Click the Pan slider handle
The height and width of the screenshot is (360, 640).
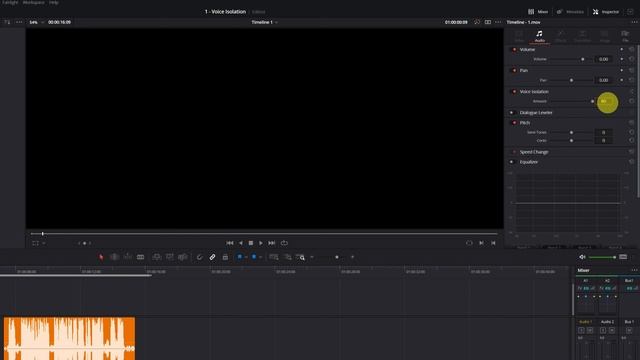coord(571,80)
